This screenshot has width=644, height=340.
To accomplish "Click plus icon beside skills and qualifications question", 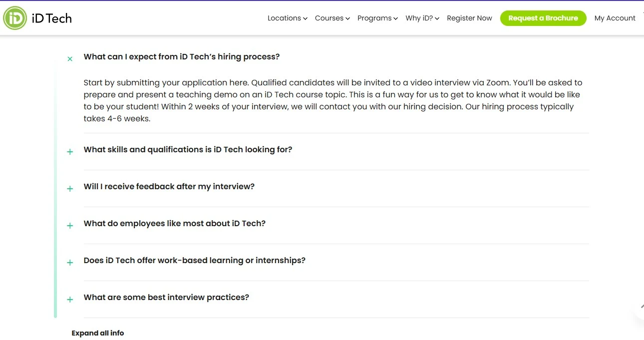I will (70, 152).
